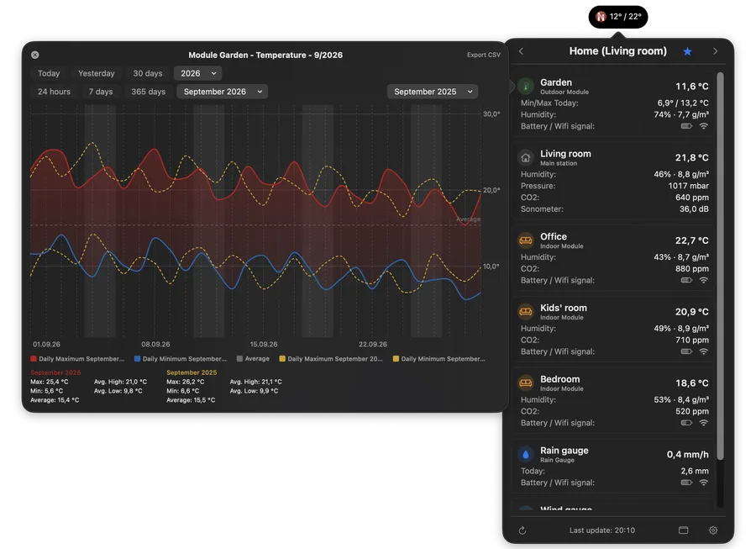
Task: Click the 08.09.26 date axis label
Action: 155,345
